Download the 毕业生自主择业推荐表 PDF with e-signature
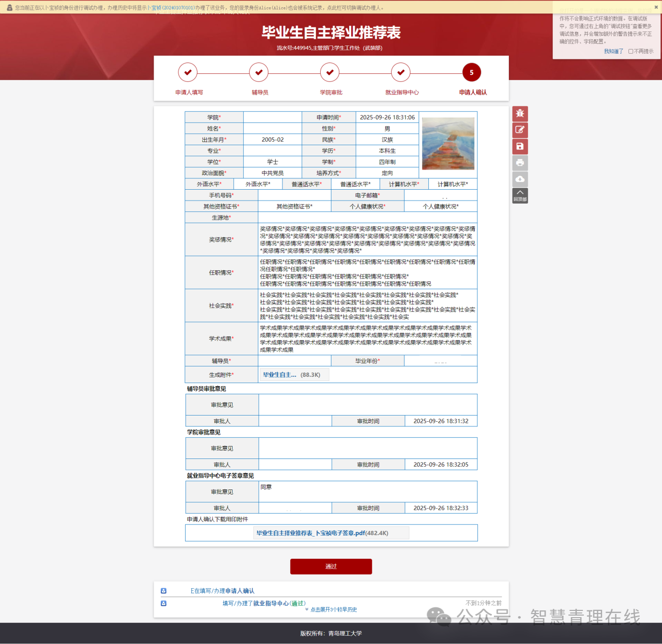 [322, 533]
